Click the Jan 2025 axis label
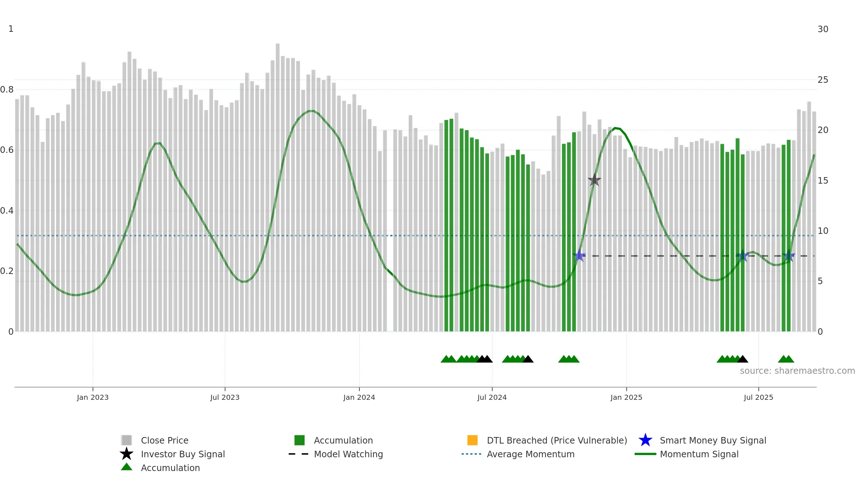The image size is (868, 488). [x=626, y=398]
